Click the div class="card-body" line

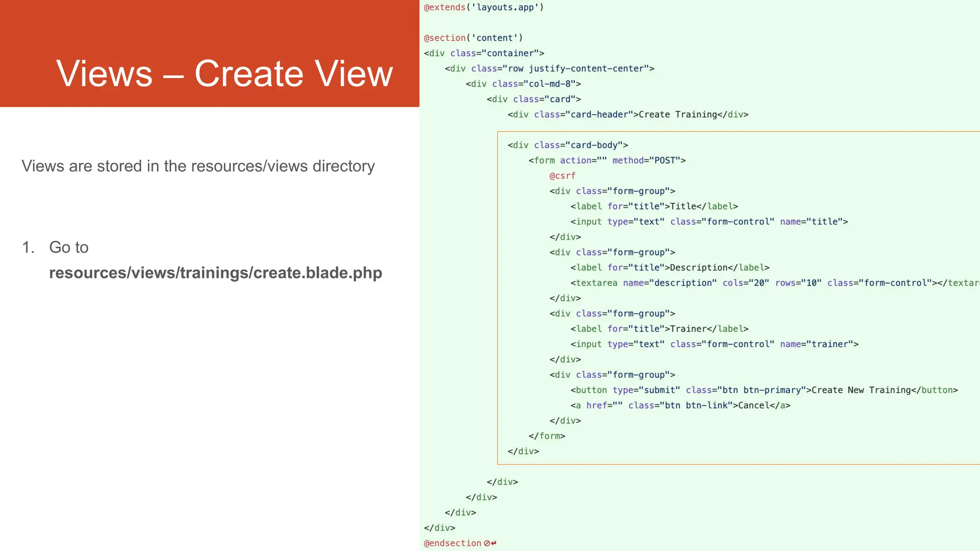click(x=568, y=145)
